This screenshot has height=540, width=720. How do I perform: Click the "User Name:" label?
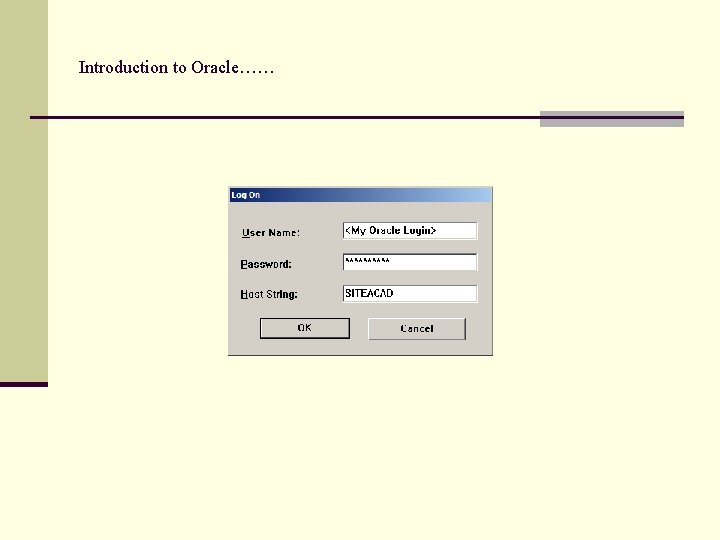pos(270,233)
